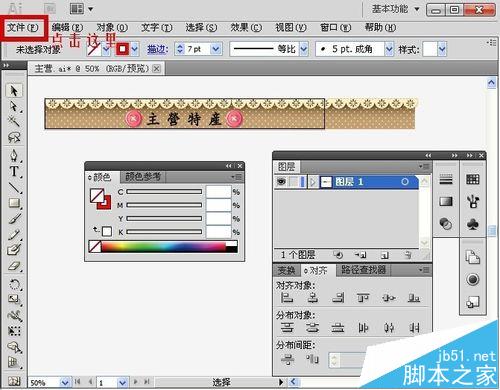Select the Selection tool arrow
The width and height of the screenshot is (500, 390).
pyautogui.click(x=14, y=91)
